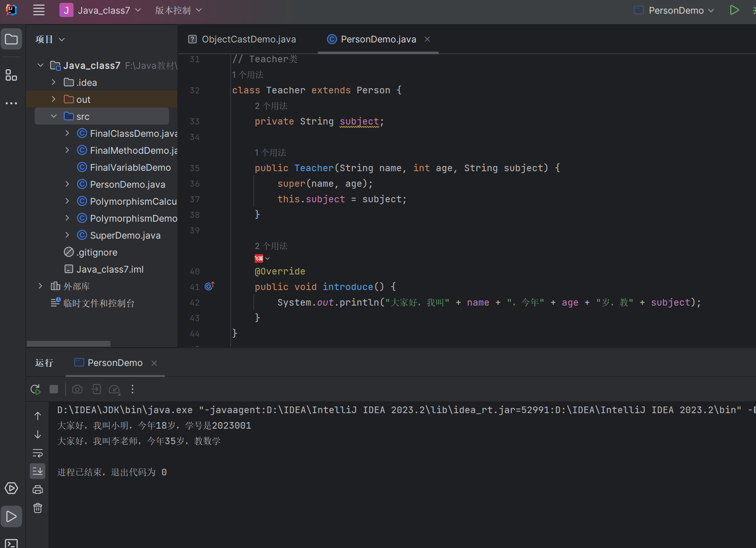Open the main hamburger menu
The image size is (756, 548).
coord(39,10)
